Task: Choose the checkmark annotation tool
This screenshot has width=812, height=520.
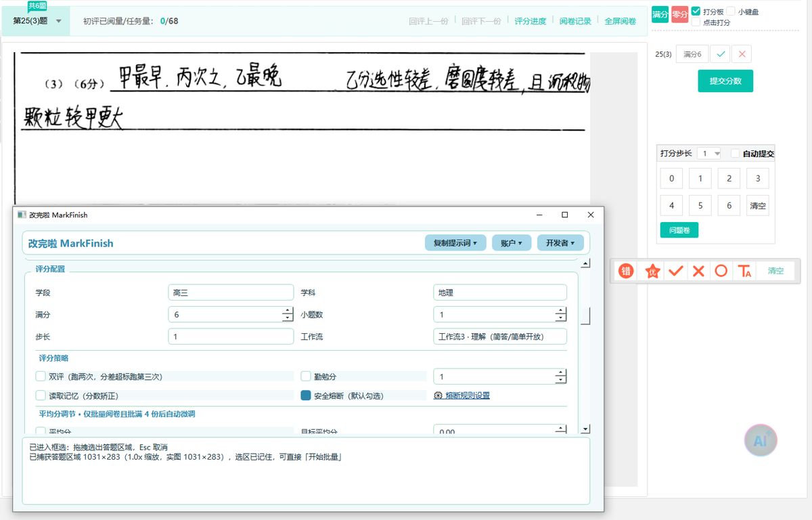Action: click(676, 271)
